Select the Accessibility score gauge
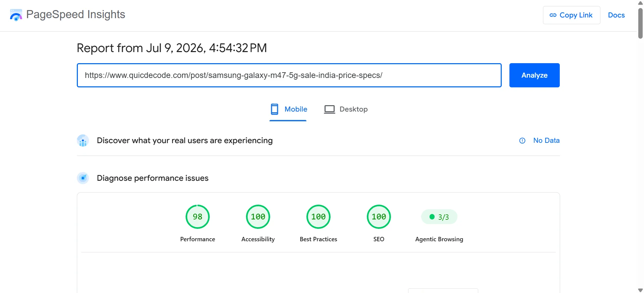 pyautogui.click(x=258, y=217)
